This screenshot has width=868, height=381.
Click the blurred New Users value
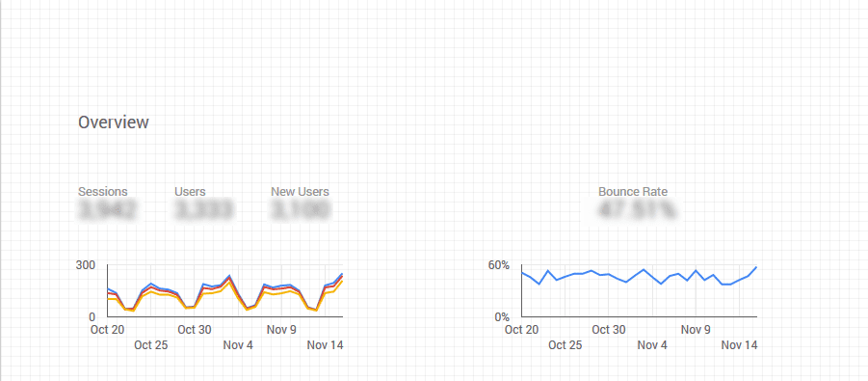click(301, 210)
